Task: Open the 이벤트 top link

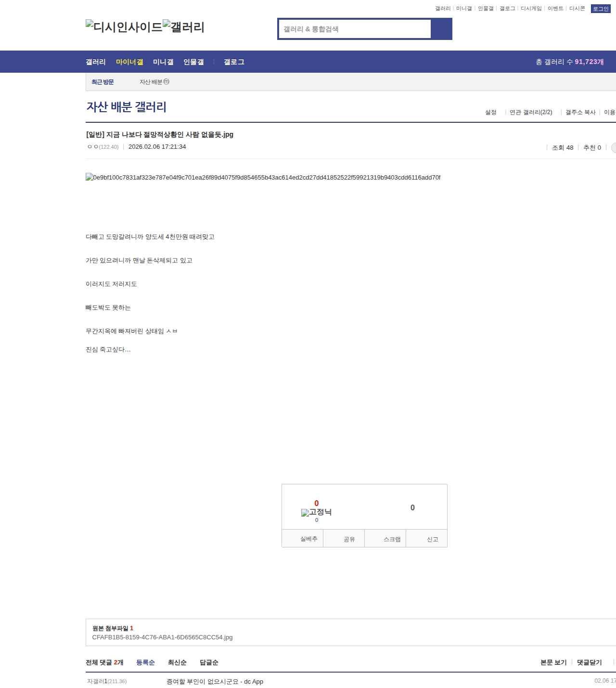Action: click(555, 9)
